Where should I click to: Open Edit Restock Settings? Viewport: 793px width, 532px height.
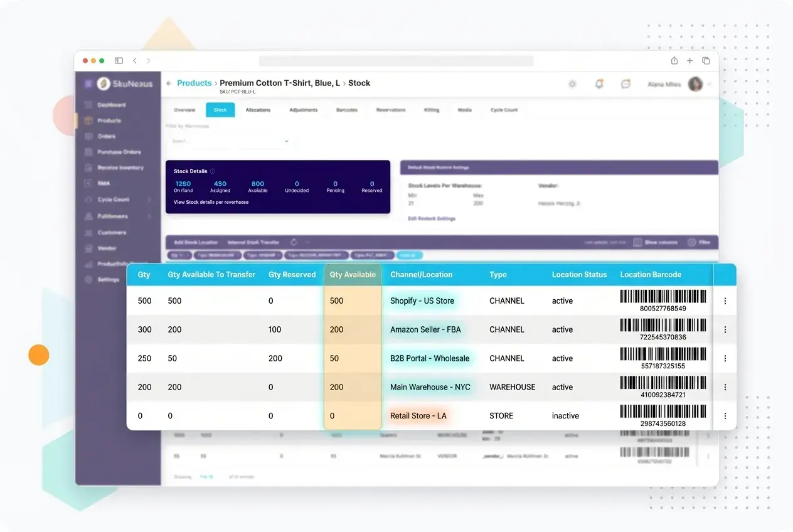click(x=430, y=218)
